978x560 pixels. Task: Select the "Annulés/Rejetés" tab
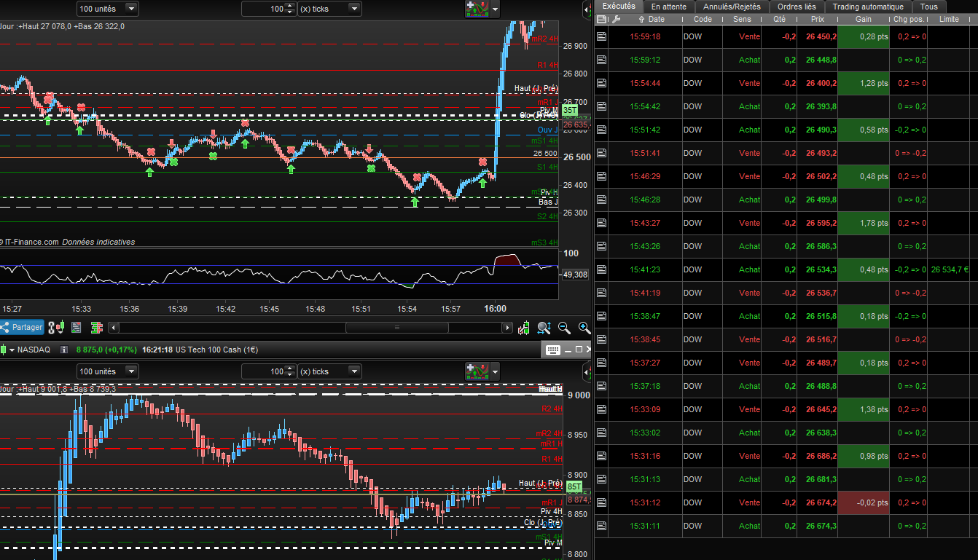click(731, 7)
